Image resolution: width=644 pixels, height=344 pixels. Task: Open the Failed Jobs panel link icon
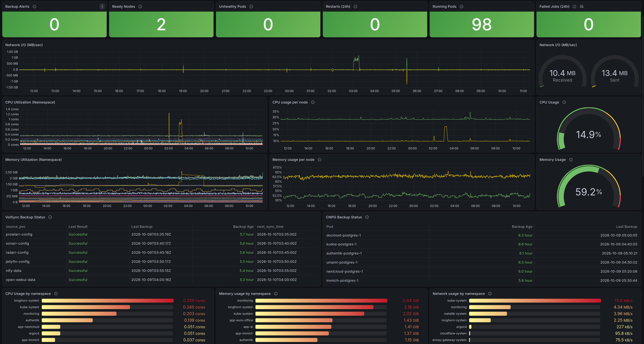pos(582,6)
